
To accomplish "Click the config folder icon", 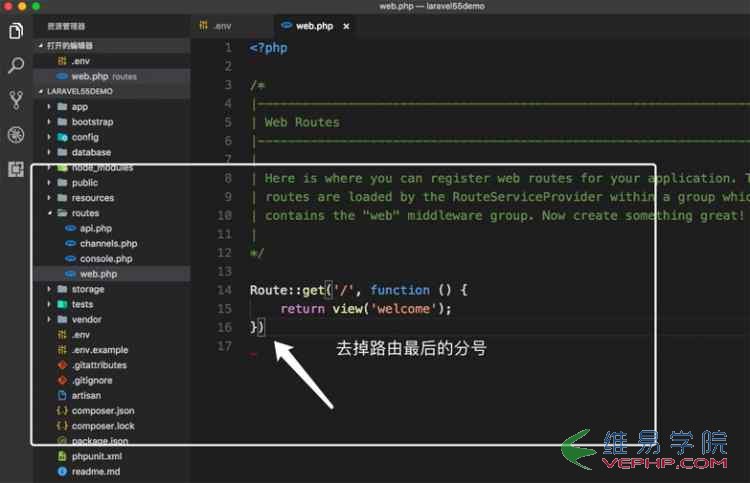I will click(62, 137).
